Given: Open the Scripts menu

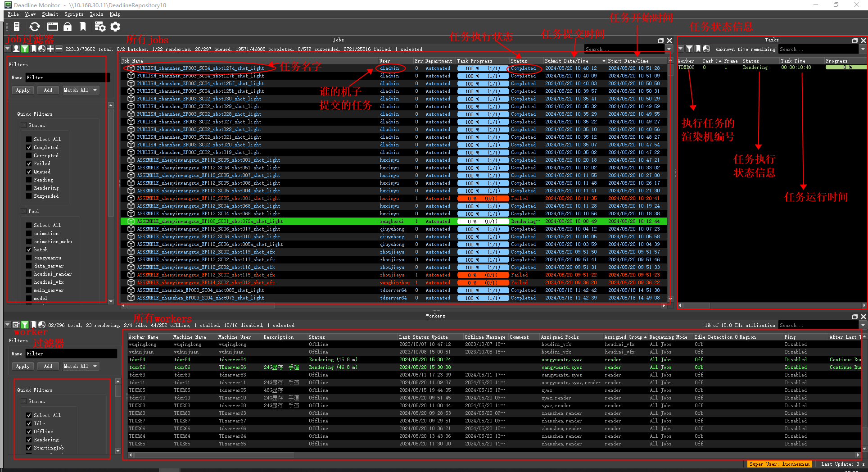Looking at the screenshot, I should point(74,14).
